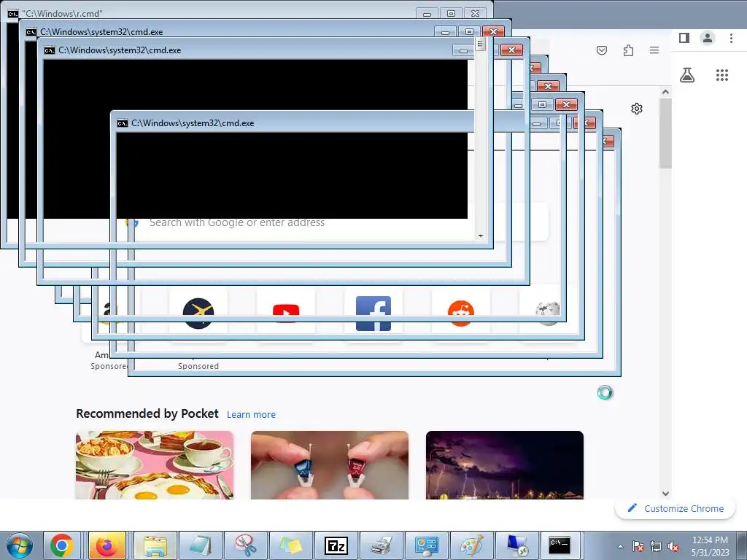Click the cmd window scrollbar thumb

point(480,44)
